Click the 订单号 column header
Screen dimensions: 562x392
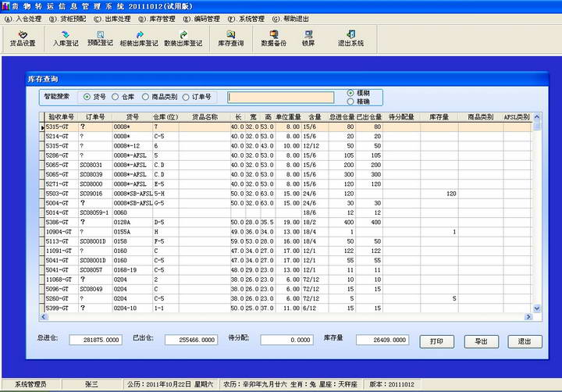(95, 117)
